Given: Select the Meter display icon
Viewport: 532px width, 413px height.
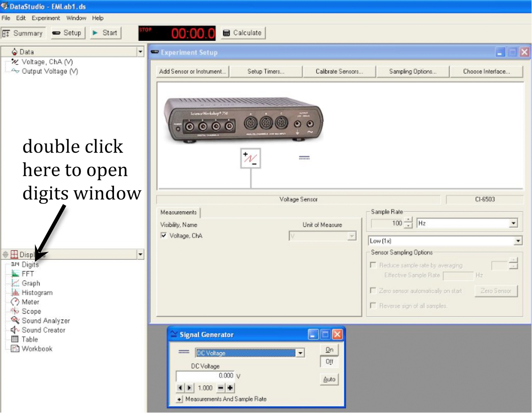Looking at the screenshot, I should point(15,302).
